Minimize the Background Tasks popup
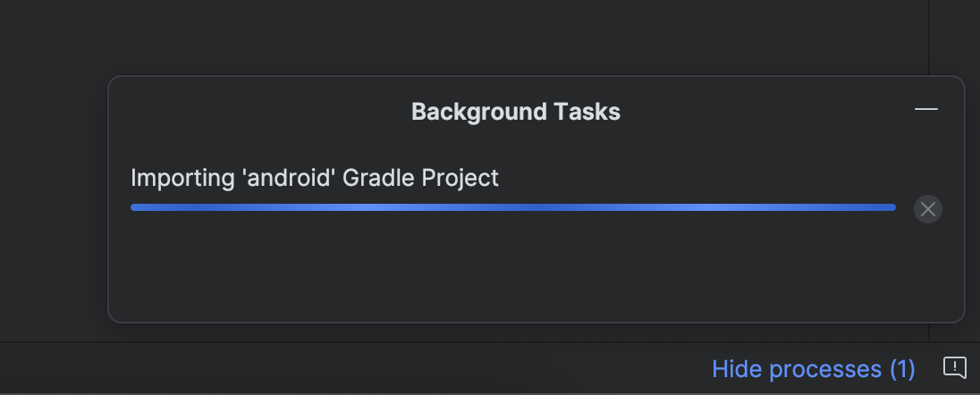This screenshot has height=395, width=980. [x=925, y=109]
